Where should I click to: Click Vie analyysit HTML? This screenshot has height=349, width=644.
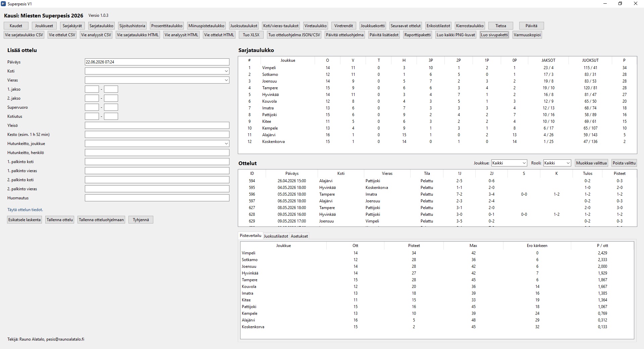pyautogui.click(x=181, y=35)
